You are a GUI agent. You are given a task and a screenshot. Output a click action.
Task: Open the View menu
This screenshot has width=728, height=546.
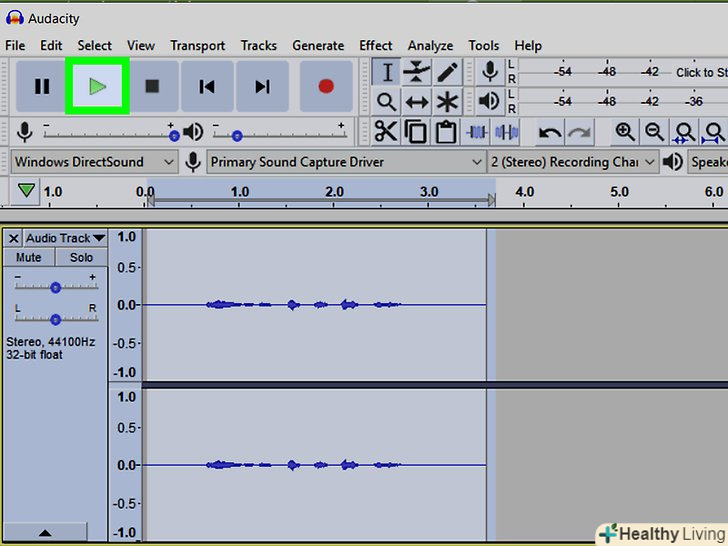click(x=141, y=46)
